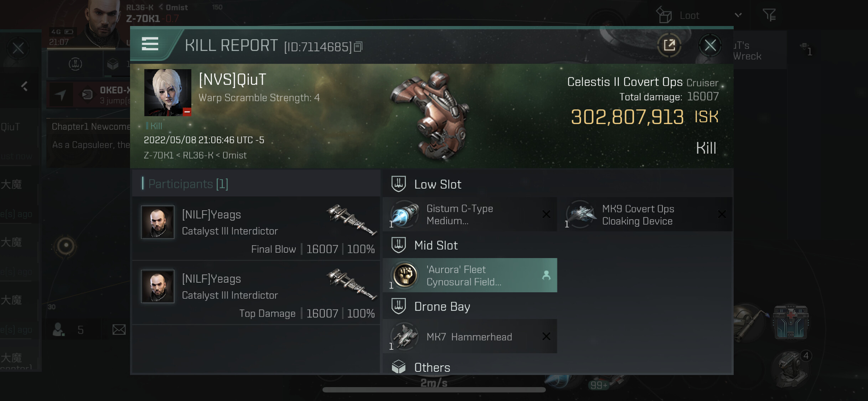The width and height of the screenshot is (868, 401).
Task: Close the left side chat panel
Action: [18, 48]
